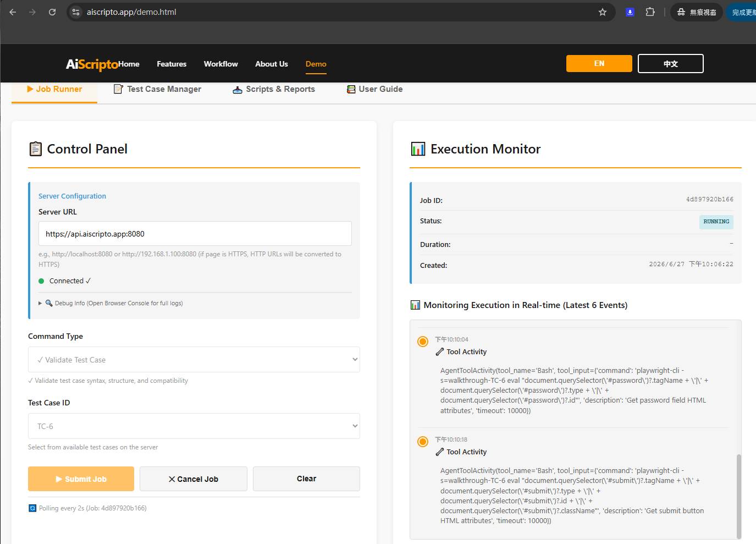Click into the Server URL input field
756x544 pixels.
(195, 234)
